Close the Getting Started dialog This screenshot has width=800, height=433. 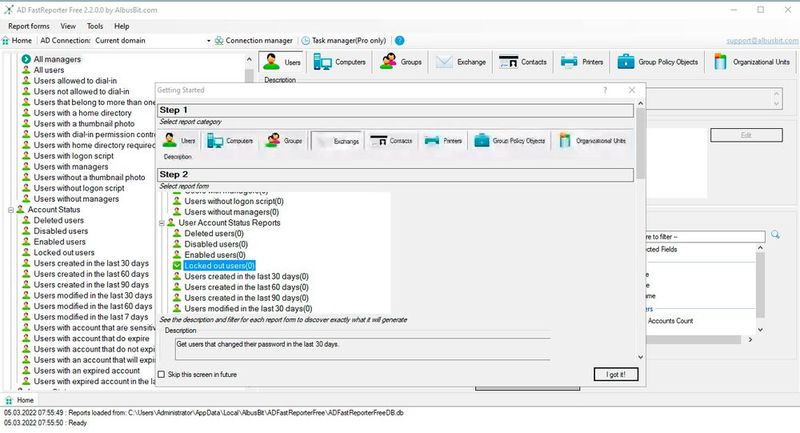pos(632,90)
